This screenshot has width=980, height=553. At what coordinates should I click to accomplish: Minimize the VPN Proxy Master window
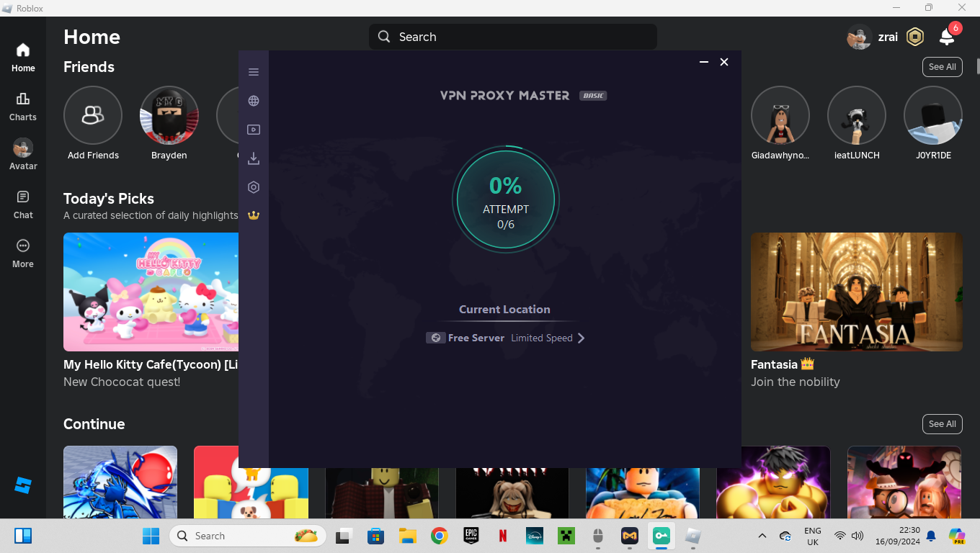(704, 63)
